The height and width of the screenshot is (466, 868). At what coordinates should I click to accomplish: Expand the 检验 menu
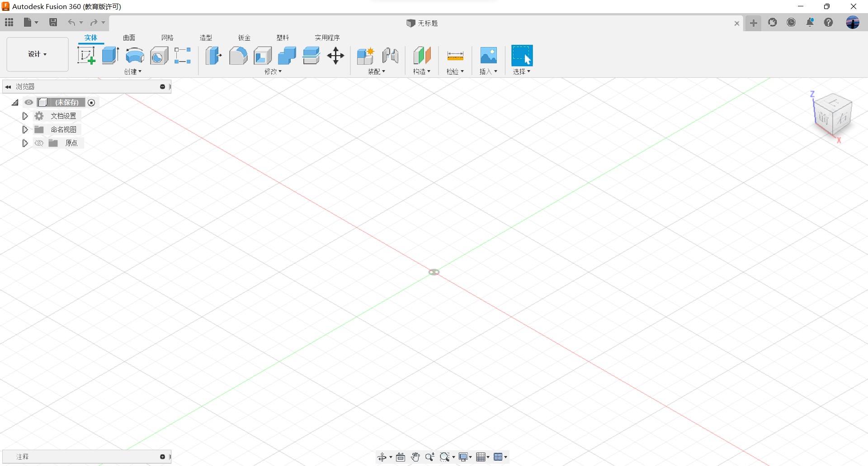455,71
